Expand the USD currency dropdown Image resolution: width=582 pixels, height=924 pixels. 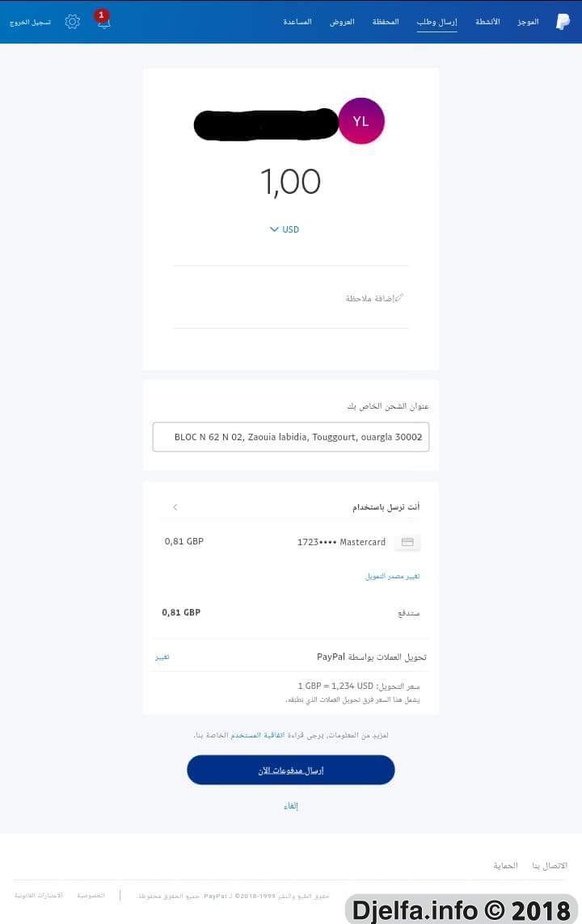[285, 229]
